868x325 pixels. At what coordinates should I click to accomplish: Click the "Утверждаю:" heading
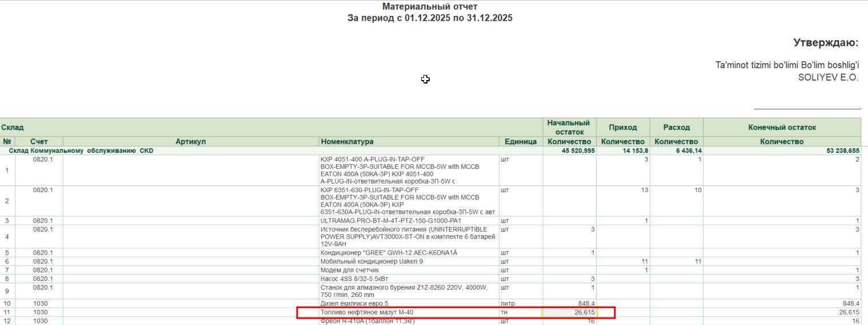click(826, 42)
